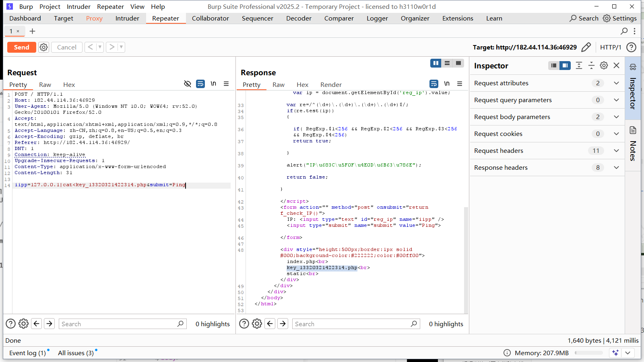Open the Proxy tab
Screen dimensions: 644x362
click(x=94, y=18)
